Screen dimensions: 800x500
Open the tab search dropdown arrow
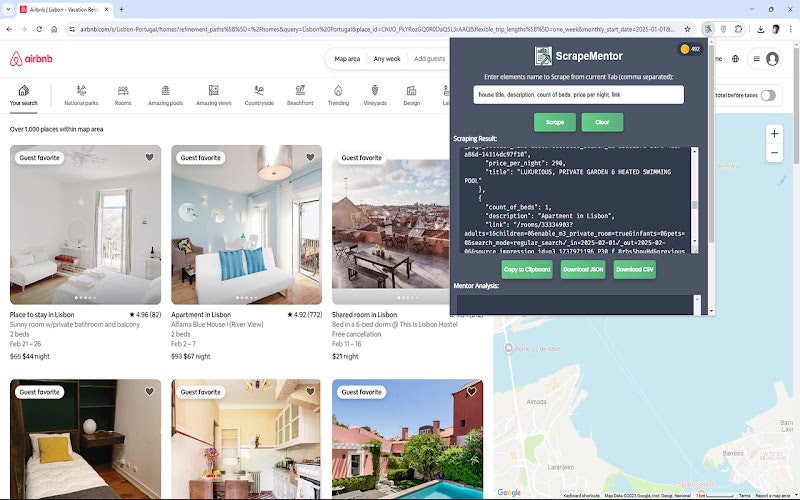(x=8, y=9)
